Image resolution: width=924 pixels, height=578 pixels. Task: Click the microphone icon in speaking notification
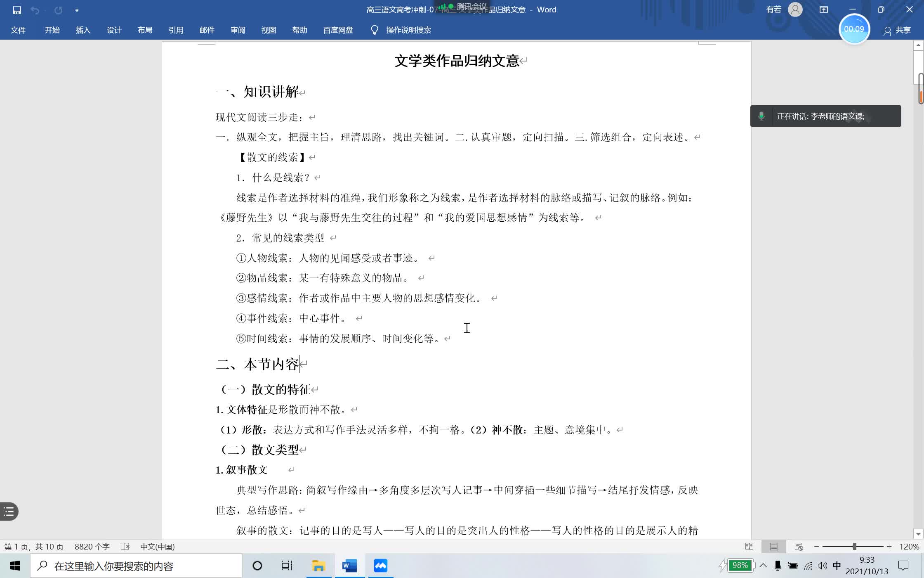(761, 116)
